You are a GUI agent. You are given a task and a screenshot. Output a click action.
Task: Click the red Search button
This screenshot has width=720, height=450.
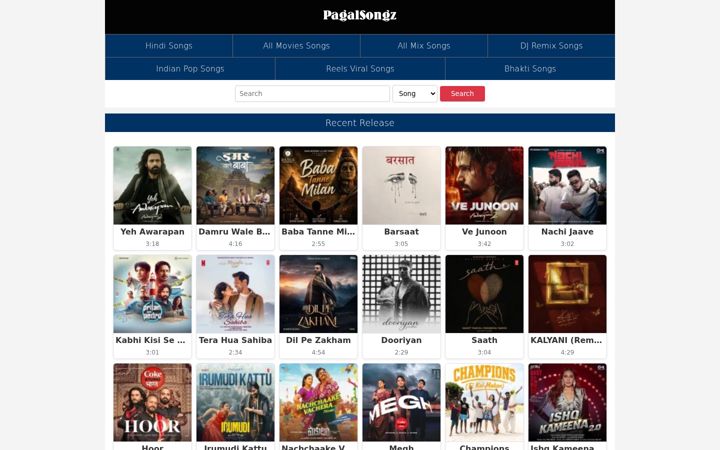click(462, 94)
